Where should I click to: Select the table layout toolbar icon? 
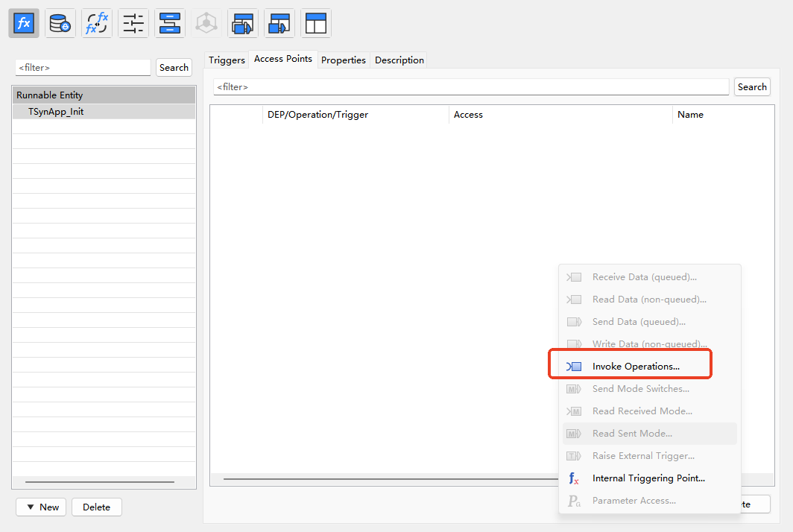pos(316,23)
